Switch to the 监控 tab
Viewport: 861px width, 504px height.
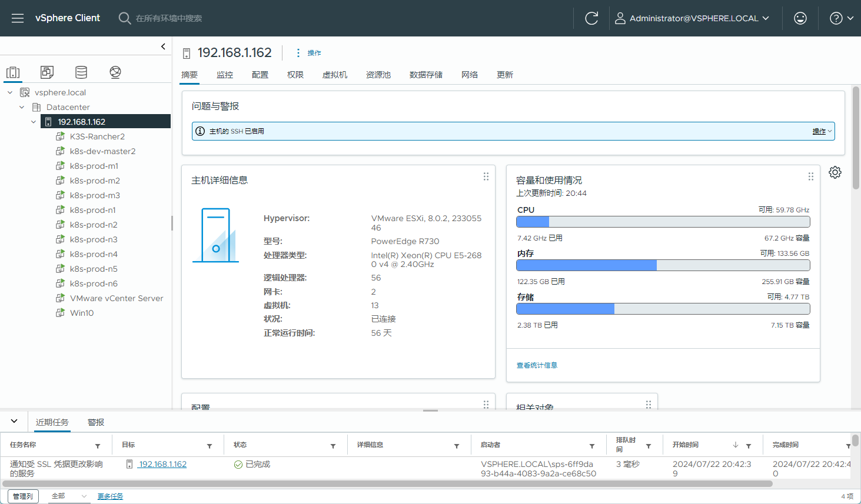(225, 75)
